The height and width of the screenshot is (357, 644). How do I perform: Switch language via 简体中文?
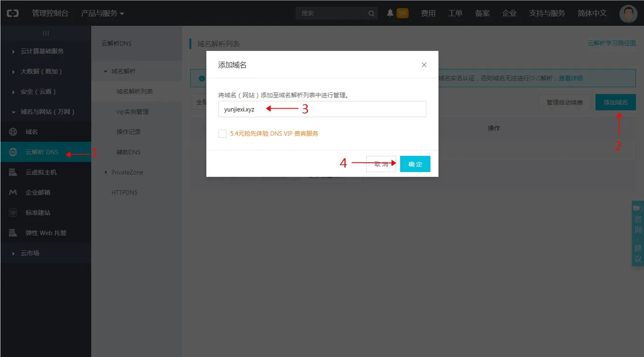tap(592, 13)
